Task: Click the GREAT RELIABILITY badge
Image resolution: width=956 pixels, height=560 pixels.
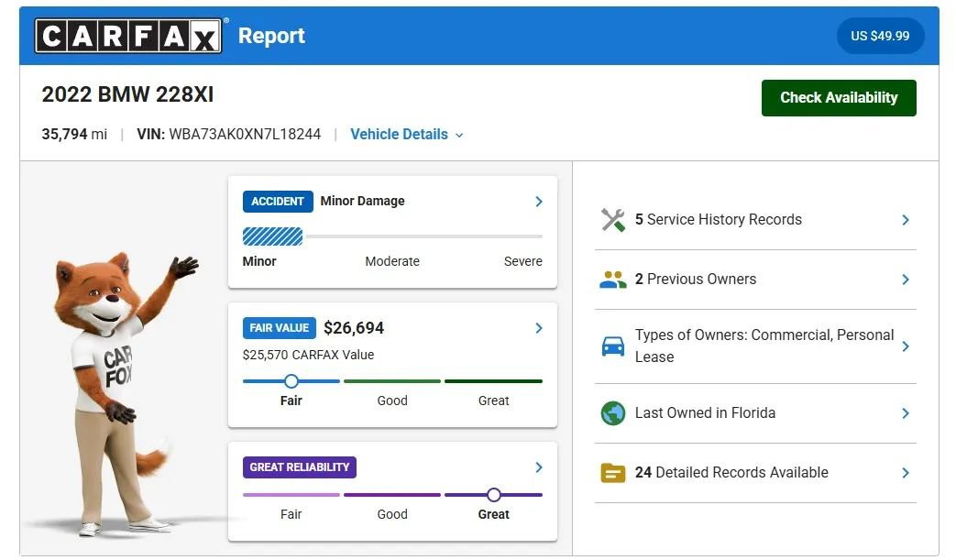Action: click(300, 467)
